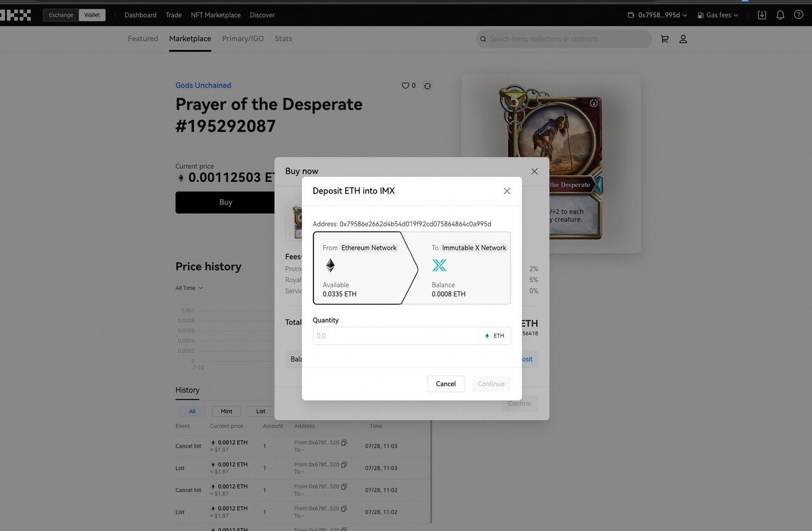Switch to the Featured tab
Image resolution: width=812 pixels, height=531 pixels.
pos(143,39)
